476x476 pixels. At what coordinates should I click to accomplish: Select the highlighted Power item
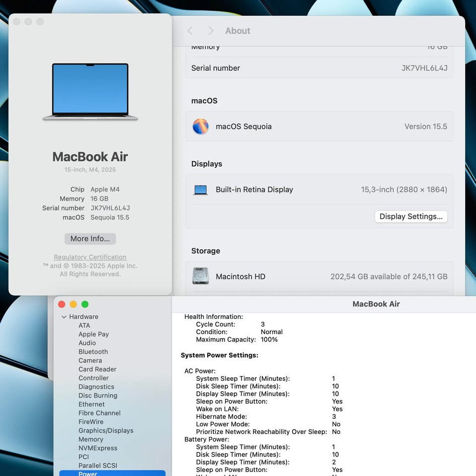113,473
